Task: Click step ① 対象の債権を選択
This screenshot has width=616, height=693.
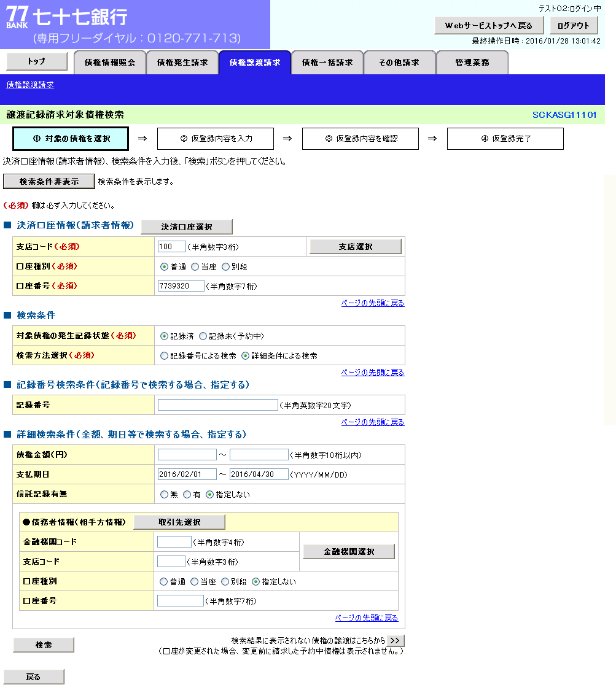Action: pyautogui.click(x=71, y=139)
